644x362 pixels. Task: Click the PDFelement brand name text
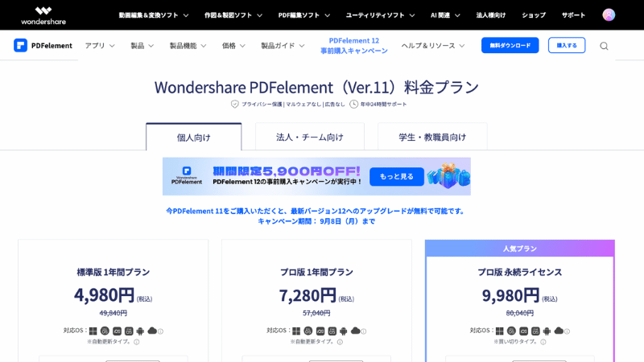pos(52,46)
